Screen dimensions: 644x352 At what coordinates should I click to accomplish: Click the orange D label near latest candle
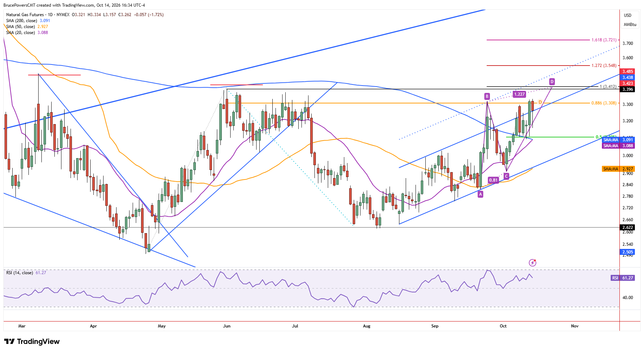pos(540,102)
